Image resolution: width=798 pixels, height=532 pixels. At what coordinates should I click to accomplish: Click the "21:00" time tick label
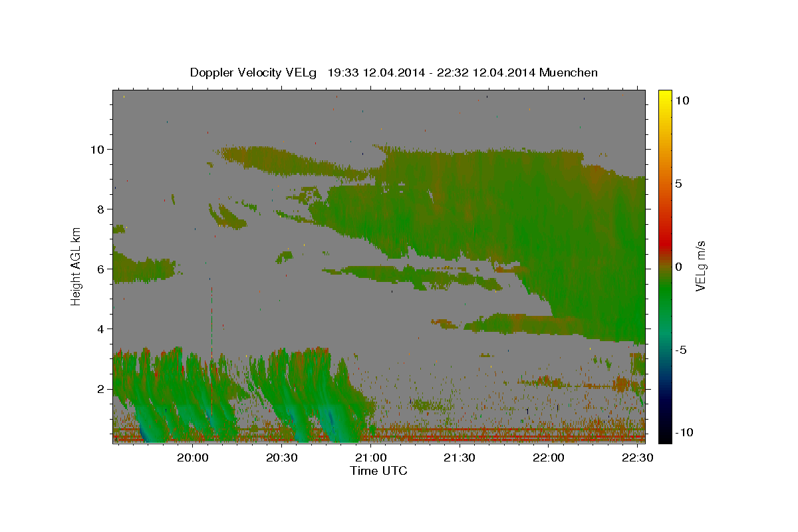(370, 458)
